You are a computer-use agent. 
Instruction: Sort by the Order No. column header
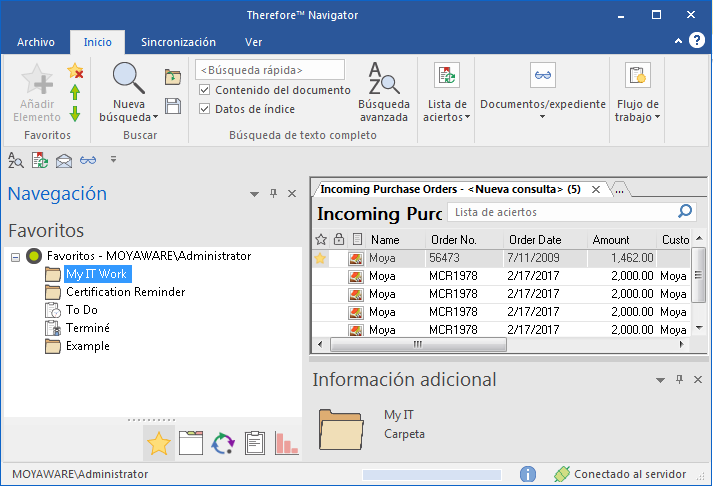(464, 240)
